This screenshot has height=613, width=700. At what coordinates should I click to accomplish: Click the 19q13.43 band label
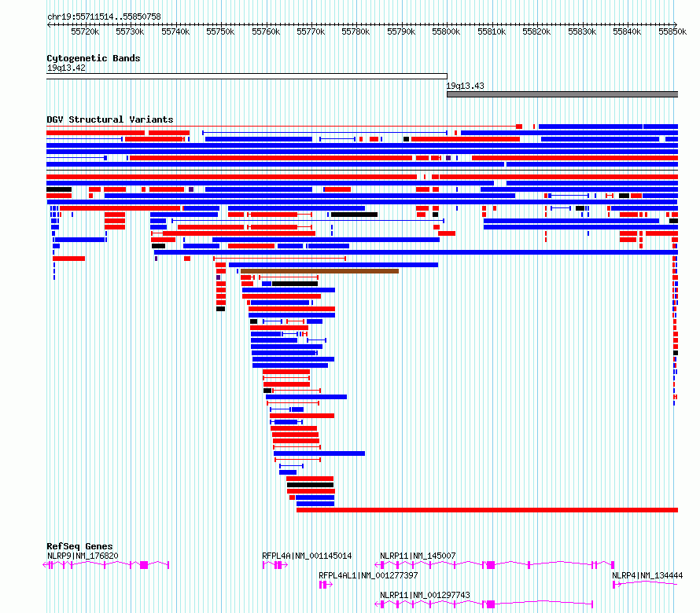pos(465,86)
